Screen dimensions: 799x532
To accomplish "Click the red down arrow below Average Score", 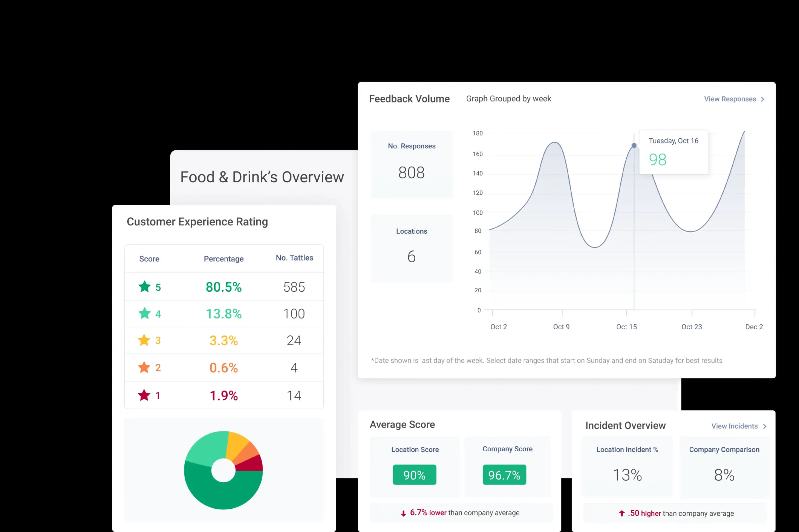I will (404, 513).
